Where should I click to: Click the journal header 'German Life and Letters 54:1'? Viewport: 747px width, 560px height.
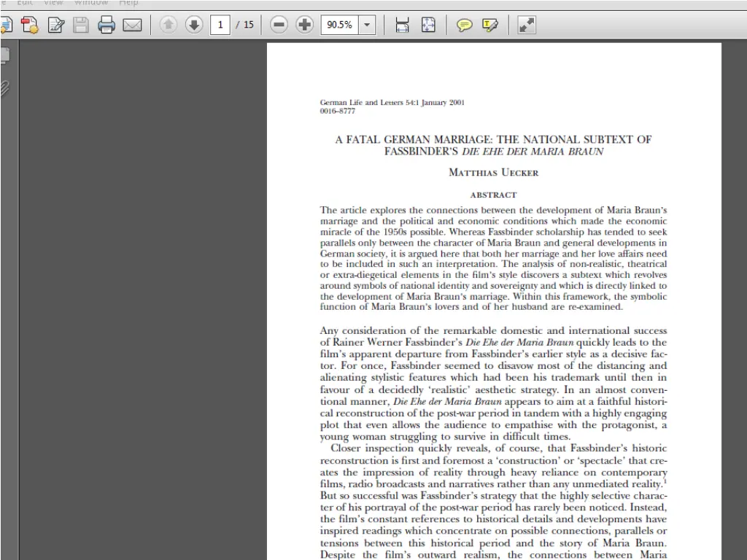point(369,102)
